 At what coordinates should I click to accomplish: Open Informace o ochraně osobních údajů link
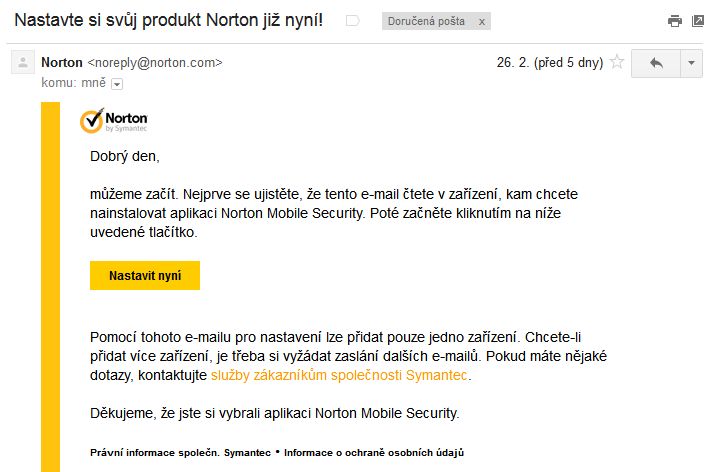point(374,453)
